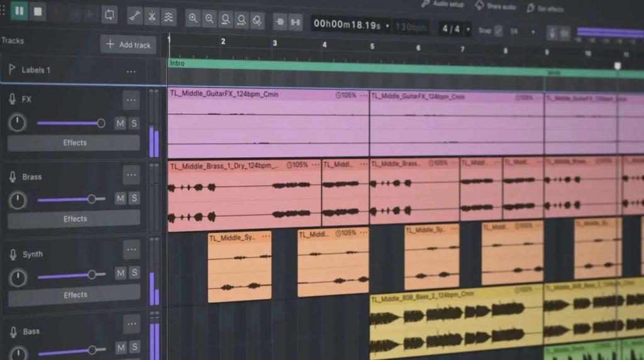This screenshot has height=360, width=644.
Task: Click the Intro label on label track
Action: pos(177,63)
